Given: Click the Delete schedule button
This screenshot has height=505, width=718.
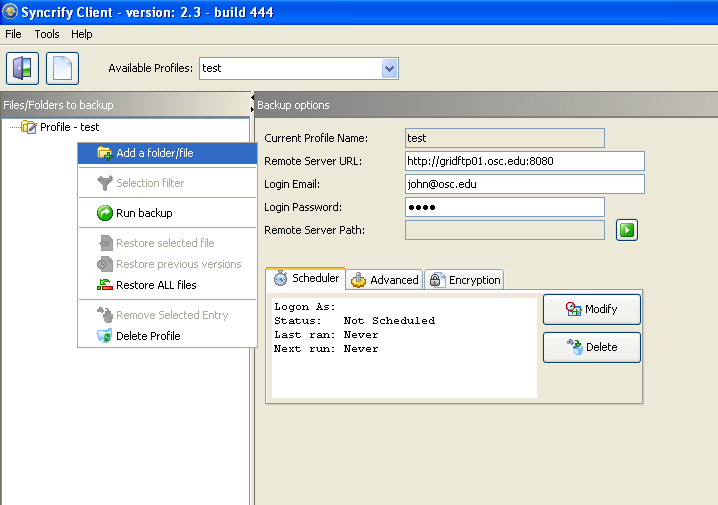Looking at the screenshot, I should (x=592, y=348).
